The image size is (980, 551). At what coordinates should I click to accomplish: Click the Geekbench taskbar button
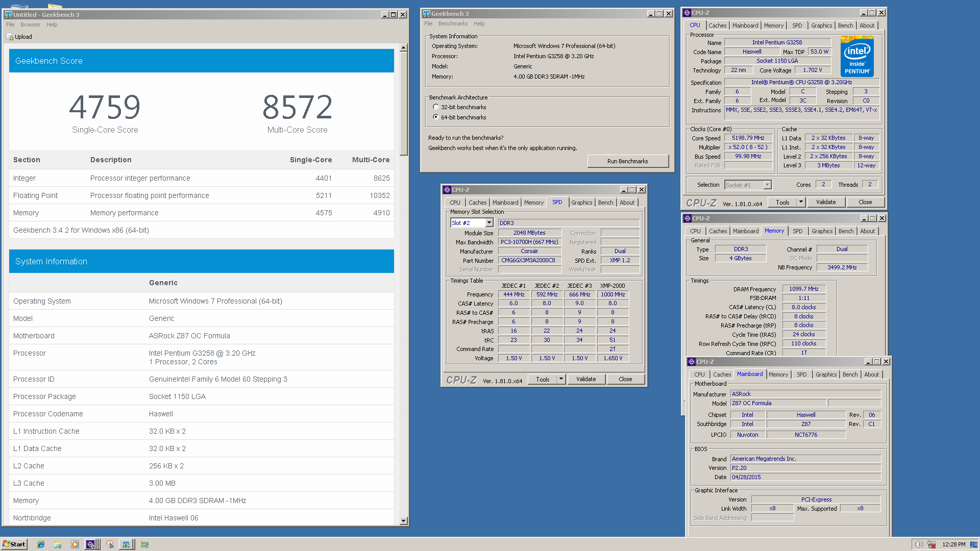coord(126,544)
